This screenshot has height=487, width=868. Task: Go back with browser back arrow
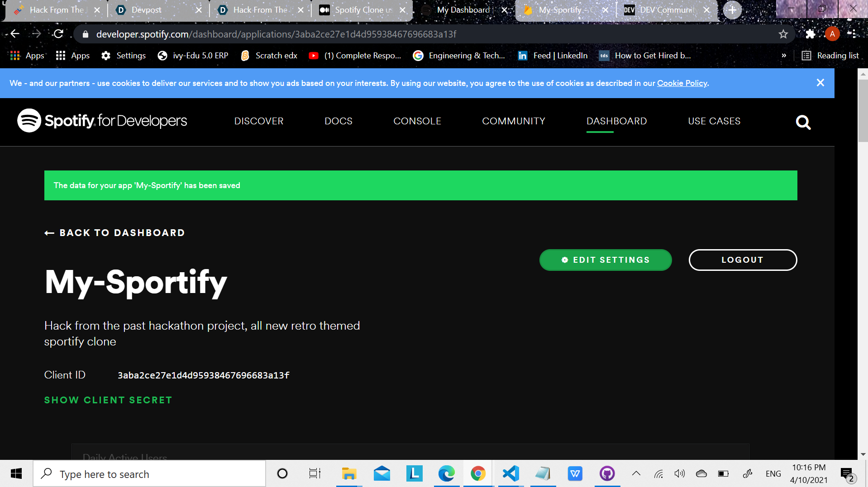coord(15,34)
